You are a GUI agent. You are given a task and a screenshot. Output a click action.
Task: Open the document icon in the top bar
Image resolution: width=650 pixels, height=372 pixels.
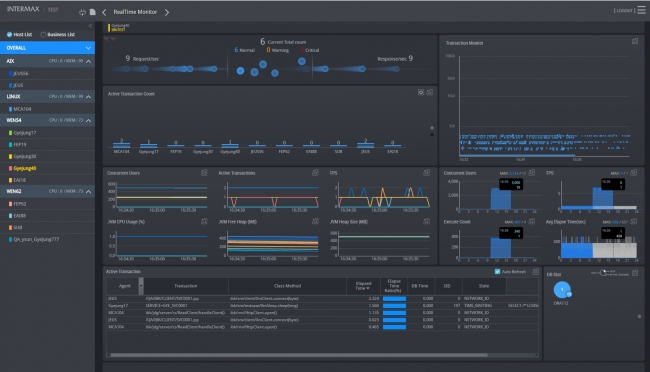(x=93, y=12)
